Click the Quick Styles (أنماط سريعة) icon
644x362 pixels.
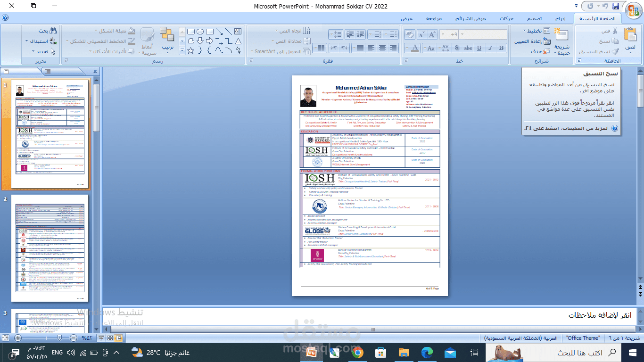147,34
